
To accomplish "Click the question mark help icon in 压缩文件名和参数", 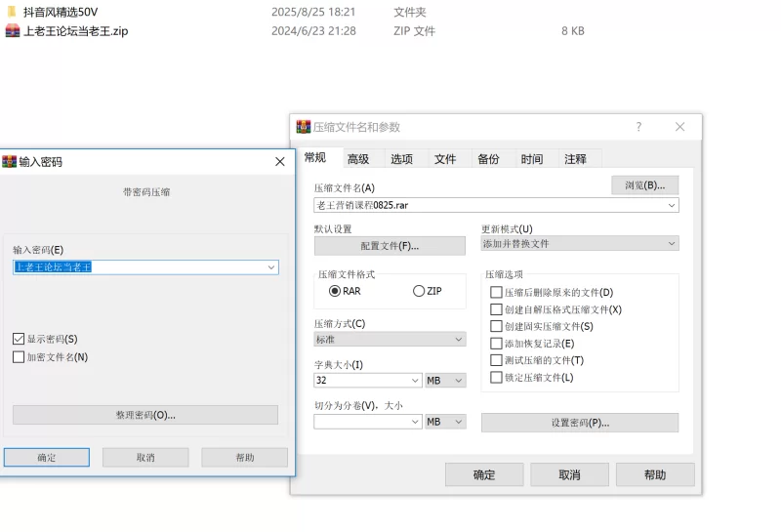I will click(639, 127).
